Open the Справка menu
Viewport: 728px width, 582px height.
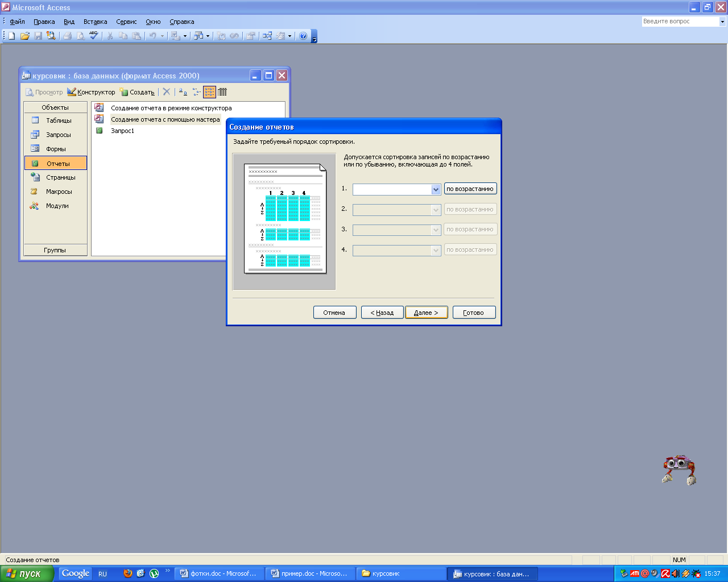tap(182, 22)
